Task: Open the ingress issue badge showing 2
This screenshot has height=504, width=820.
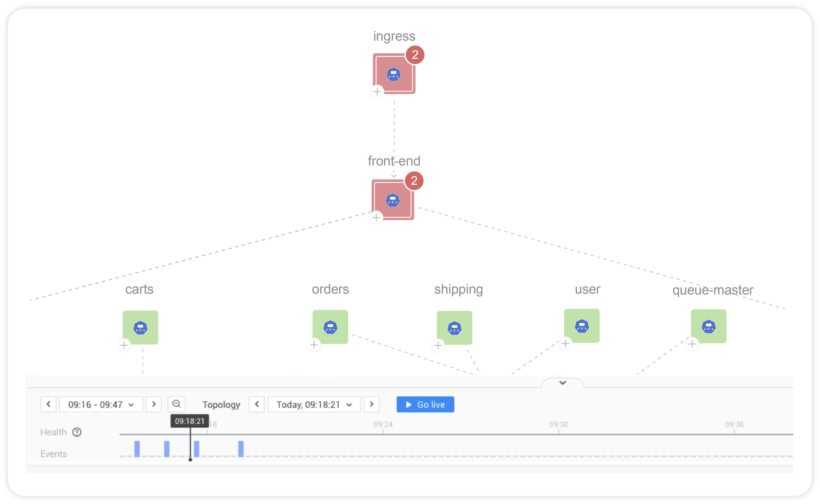Action: 415,55
